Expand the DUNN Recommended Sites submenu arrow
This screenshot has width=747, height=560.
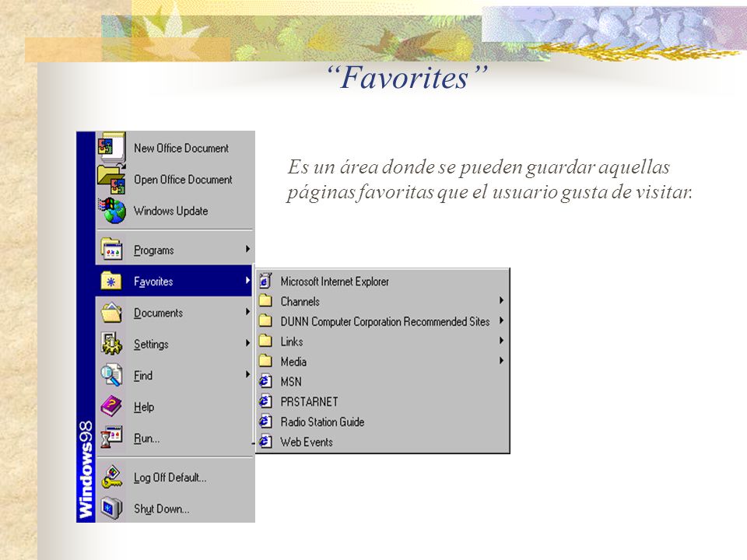tap(501, 320)
